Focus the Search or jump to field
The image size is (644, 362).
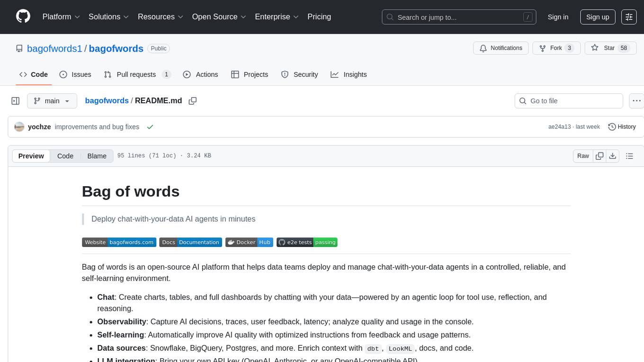tap(459, 17)
